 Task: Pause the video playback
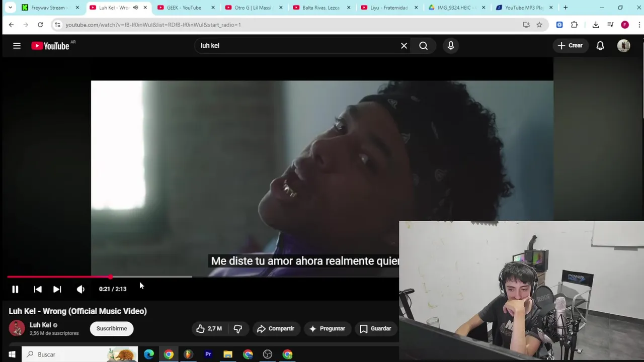(x=15, y=289)
